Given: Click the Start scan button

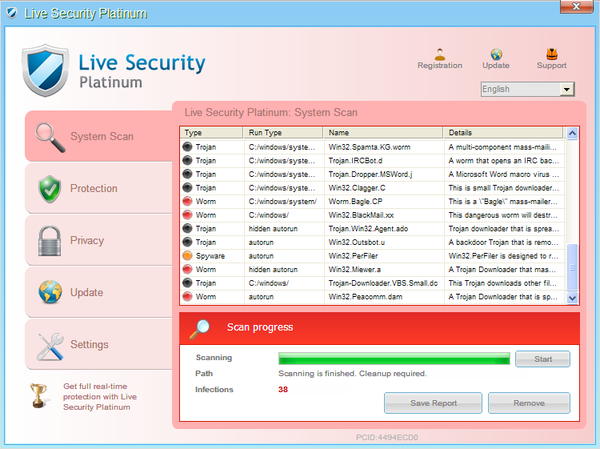Looking at the screenshot, I should 543,359.
